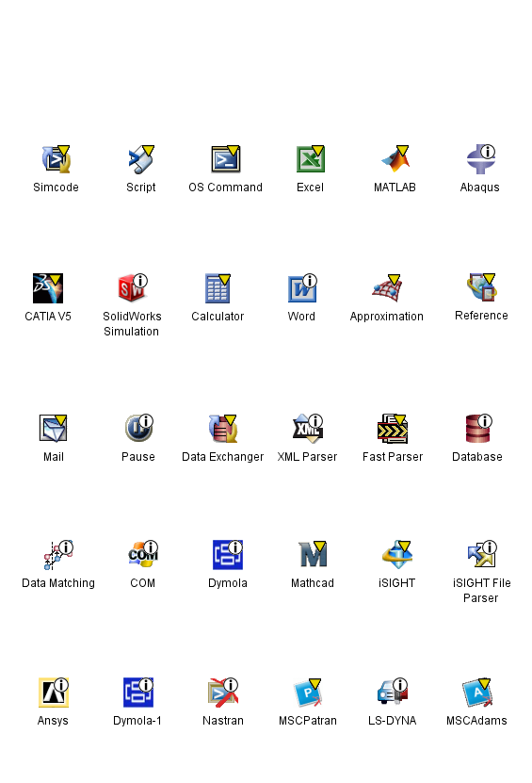Choose the SolidWorks Simulation component
Screen dimensions: 532x783
pos(132,288)
